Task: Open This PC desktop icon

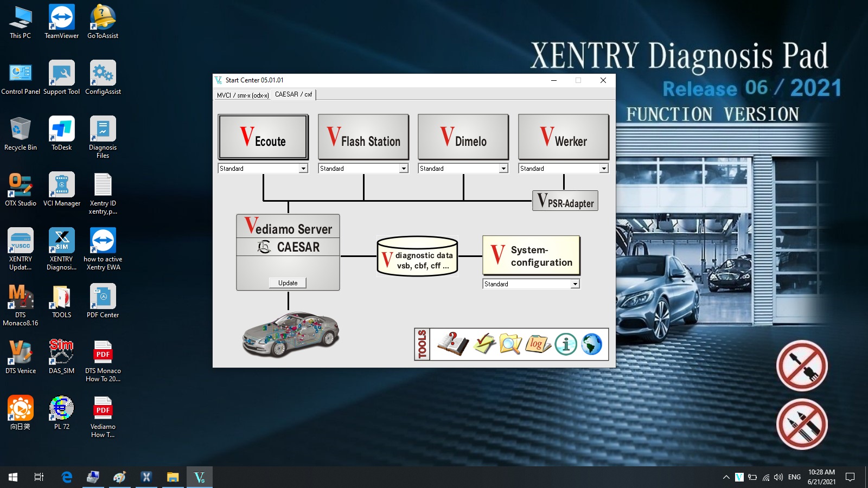Action: pyautogui.click(x=21, y=22)
